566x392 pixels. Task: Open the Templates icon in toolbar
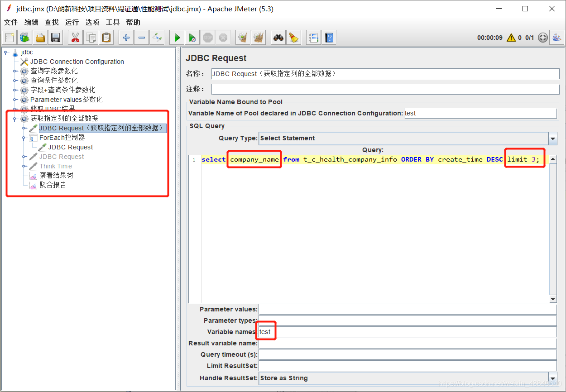click(25, 38)
